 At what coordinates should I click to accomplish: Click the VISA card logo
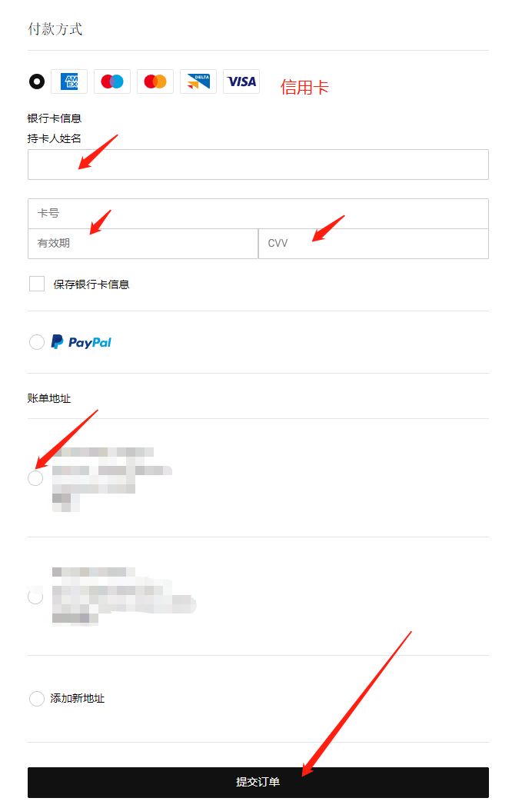point(241,81)
